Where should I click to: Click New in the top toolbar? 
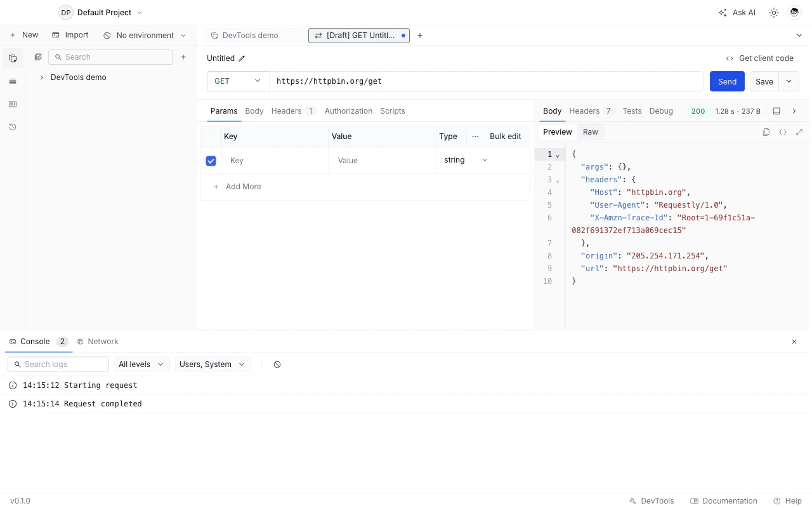click(24, 36)
